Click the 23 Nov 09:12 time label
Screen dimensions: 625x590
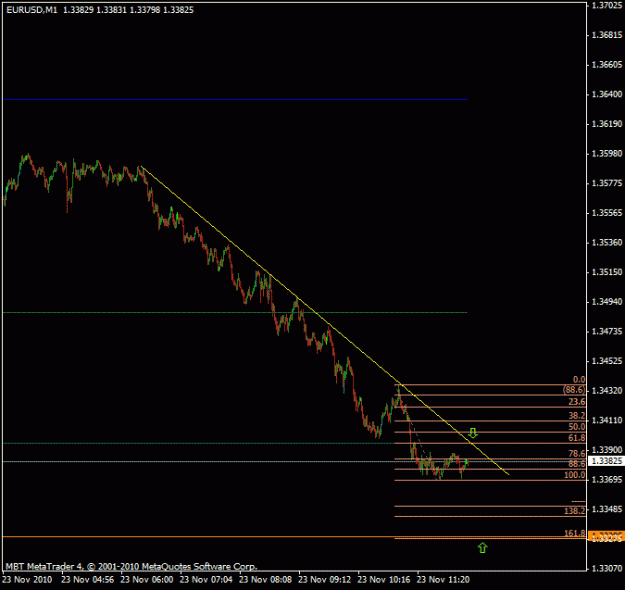(x=325, y=579)
